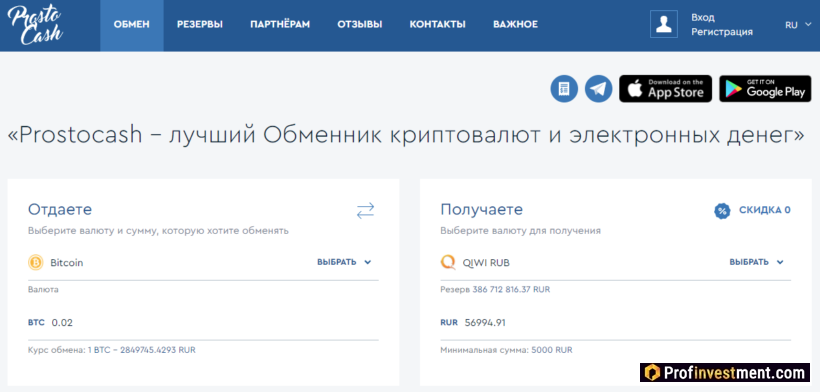Click the Минимальная сумма: 5000 RUR text
Viewport: 820px width, 392px height.
click(506, 350)
